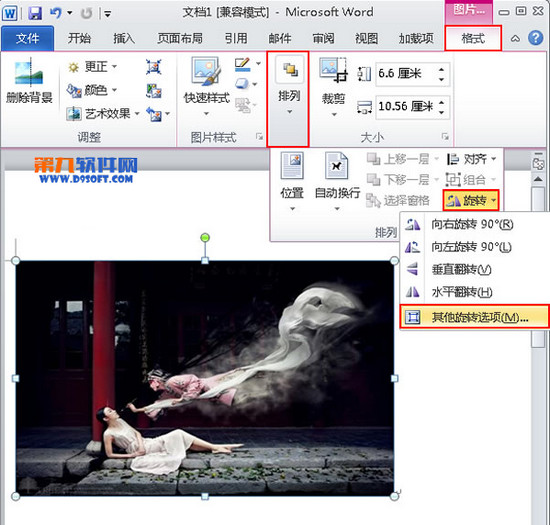Choose 水平翻转 flip horizontal
This screenshot has width=550, height=525.
click(474, 292)
